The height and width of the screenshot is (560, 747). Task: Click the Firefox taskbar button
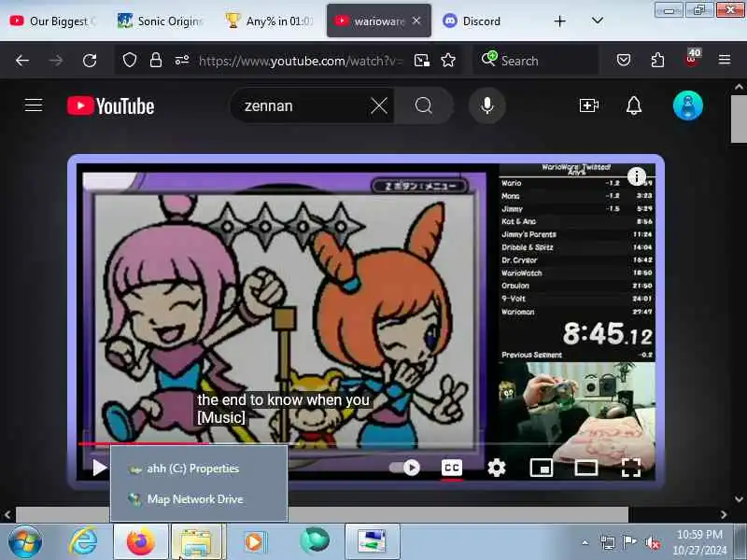tap(141, 542)
